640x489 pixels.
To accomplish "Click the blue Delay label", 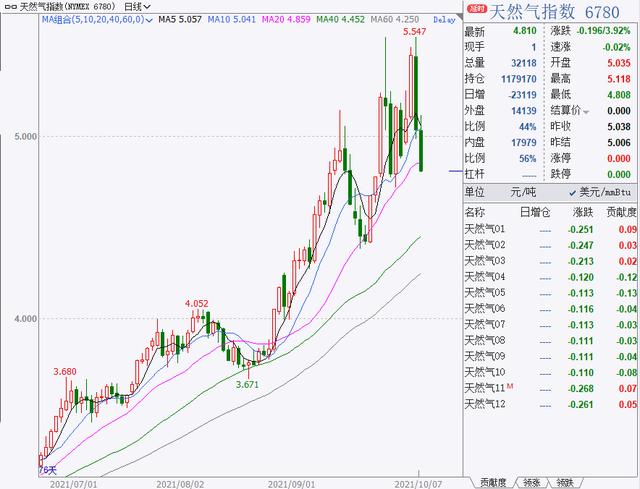I will point(444,20).
